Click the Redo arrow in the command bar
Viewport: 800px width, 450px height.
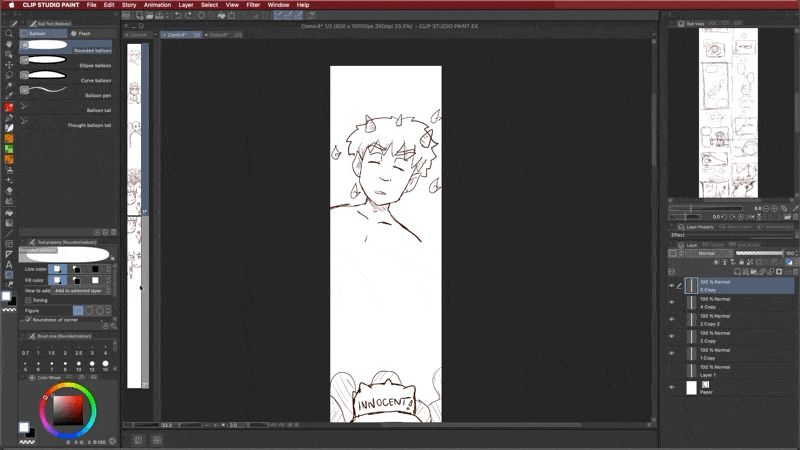coord(188,15)
